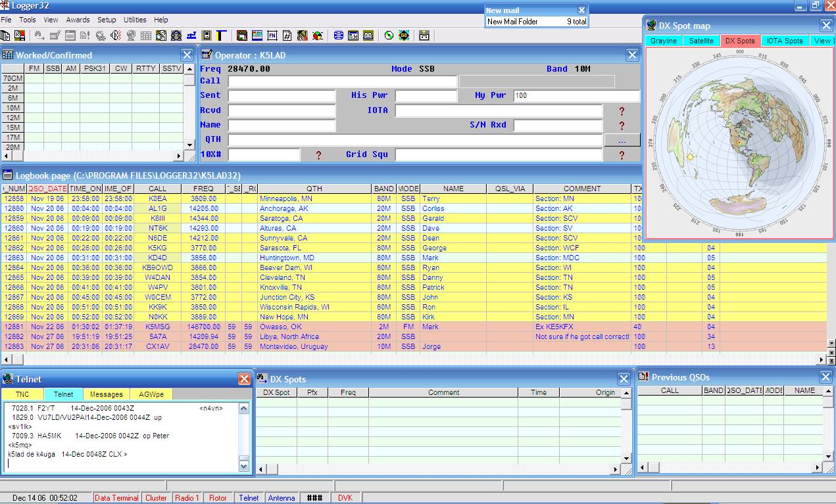Click the hash (#) page toolbar icon
This screenshot has height=504, width=836.
click(287, 35)
